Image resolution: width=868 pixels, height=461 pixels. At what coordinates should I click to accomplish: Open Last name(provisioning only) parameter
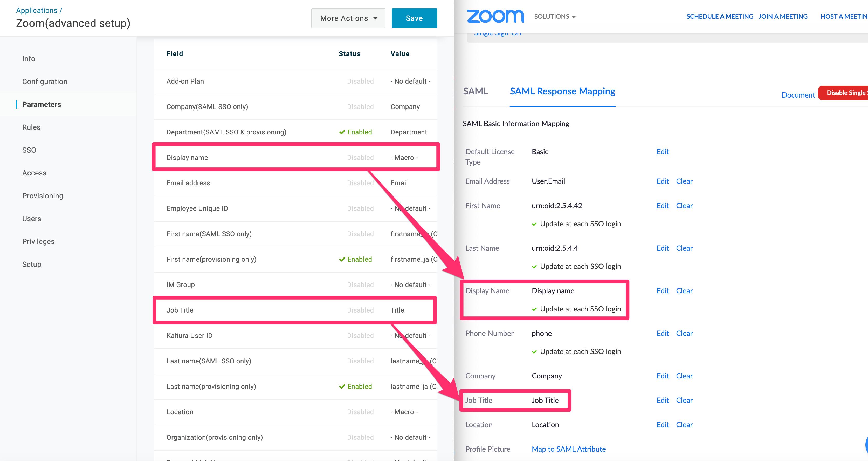pos(295,387)
